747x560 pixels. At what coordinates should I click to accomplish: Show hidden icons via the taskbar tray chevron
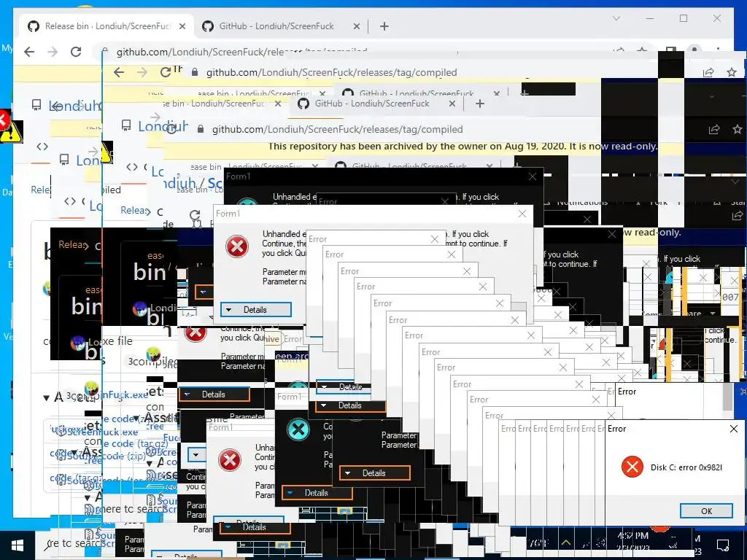(x=566, y=542)
